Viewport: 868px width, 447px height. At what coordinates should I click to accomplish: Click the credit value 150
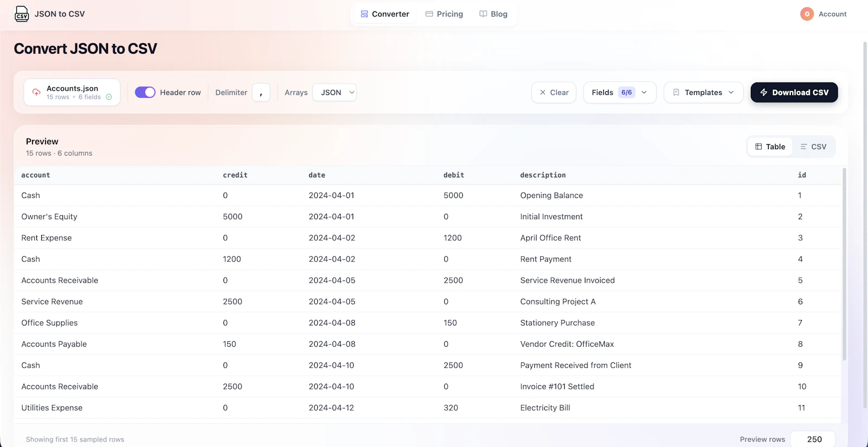[229, 344]
